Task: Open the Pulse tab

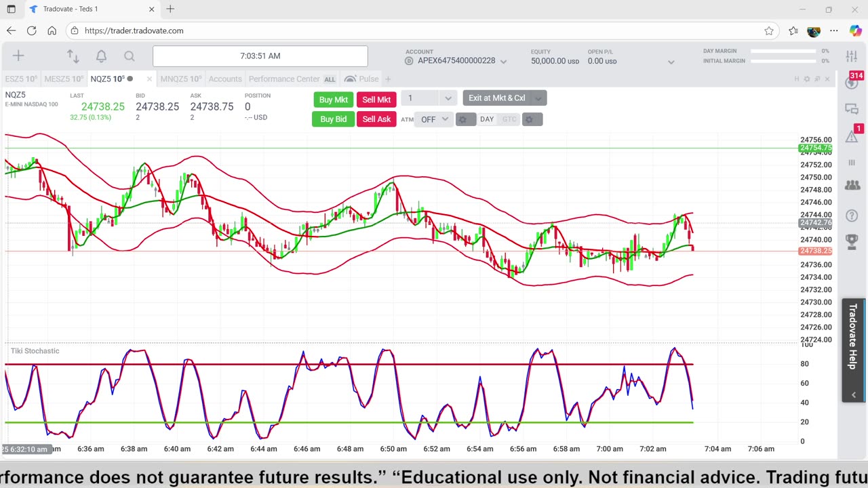Action: coord(362,79)
